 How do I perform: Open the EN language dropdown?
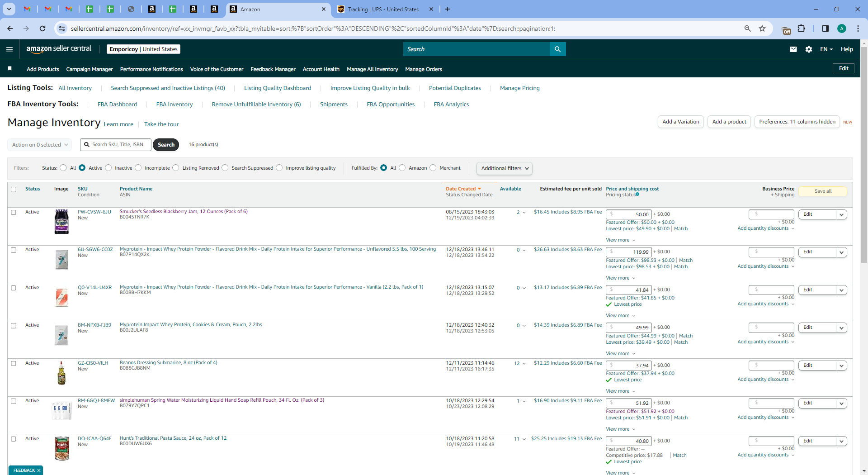click(826, 49)
